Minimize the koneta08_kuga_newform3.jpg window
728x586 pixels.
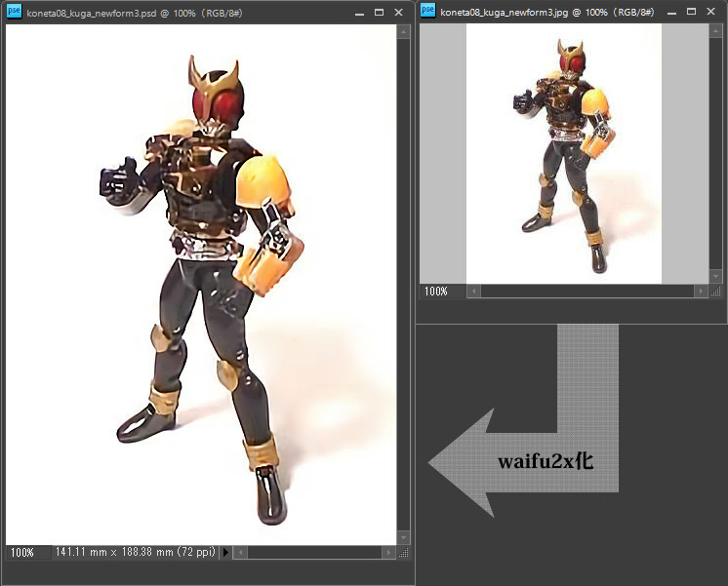point(671,12)
